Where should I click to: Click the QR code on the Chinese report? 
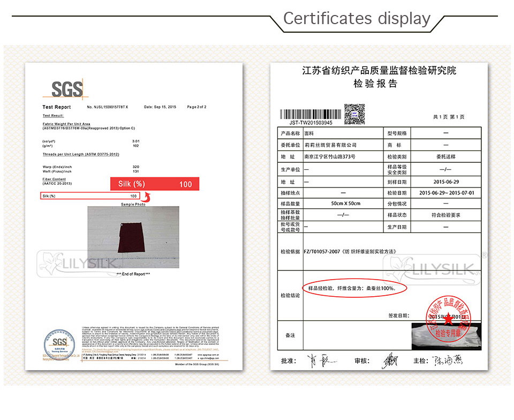[354, 114]
